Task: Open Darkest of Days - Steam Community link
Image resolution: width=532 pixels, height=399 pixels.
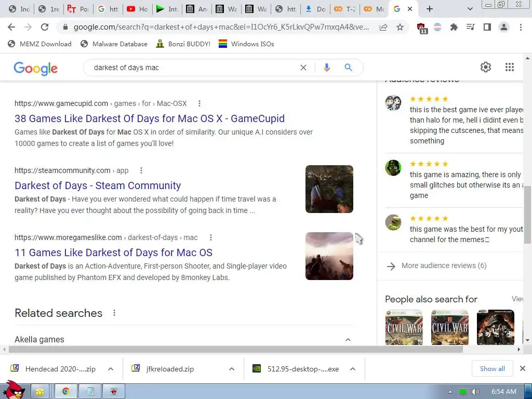Action: point(98,185)
